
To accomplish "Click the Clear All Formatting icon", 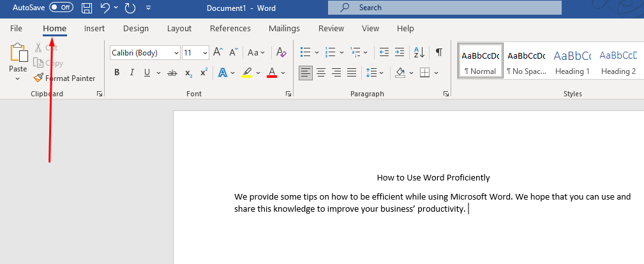I will 281,53.
